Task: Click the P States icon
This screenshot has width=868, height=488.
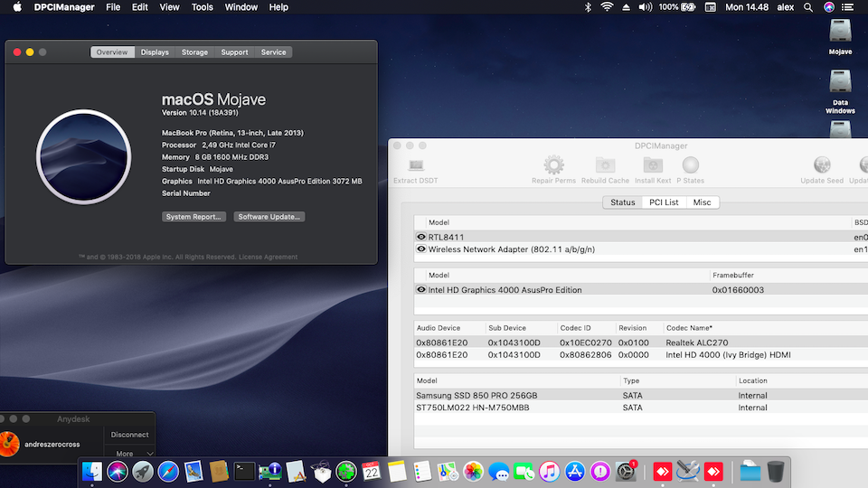Action: [x=691, y=165]
